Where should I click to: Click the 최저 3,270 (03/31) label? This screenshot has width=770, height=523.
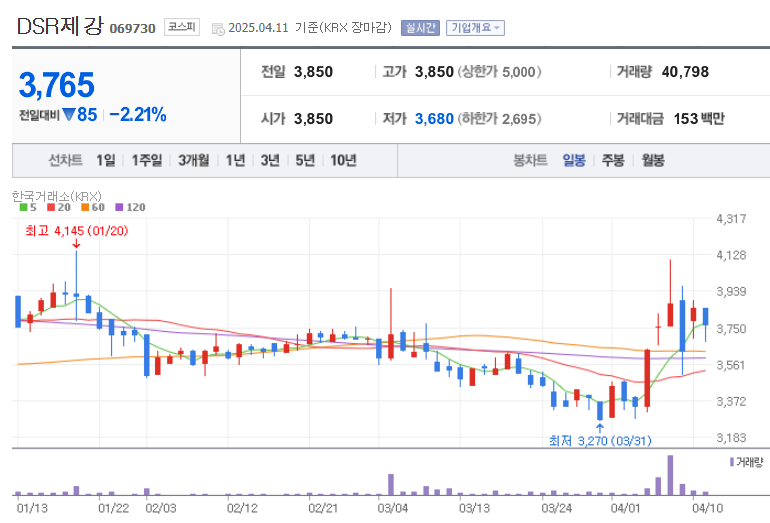click(600, 440)
